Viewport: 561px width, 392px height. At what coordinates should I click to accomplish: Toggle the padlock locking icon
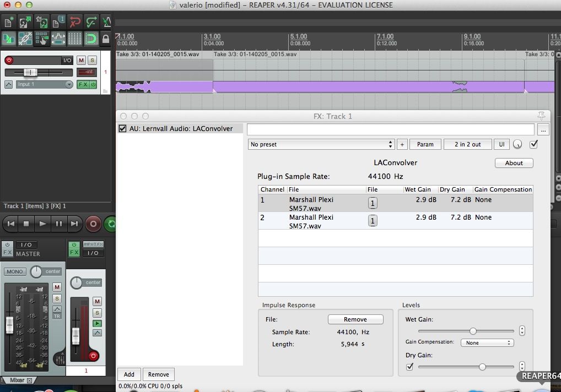tap(106, 39)
